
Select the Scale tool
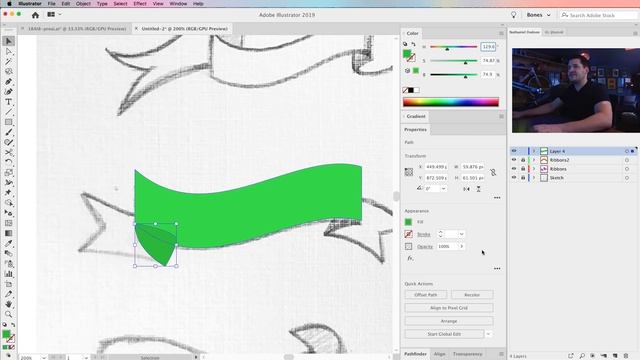9,173
